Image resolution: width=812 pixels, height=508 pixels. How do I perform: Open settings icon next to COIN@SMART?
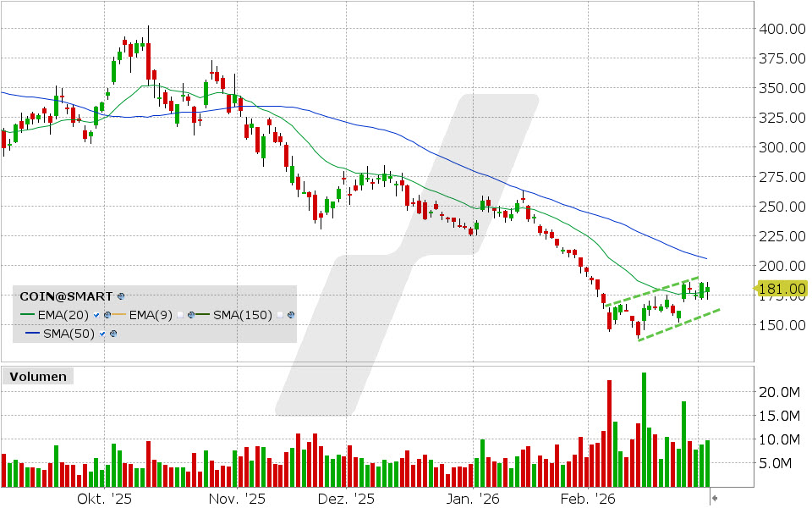tap(121, 296)
